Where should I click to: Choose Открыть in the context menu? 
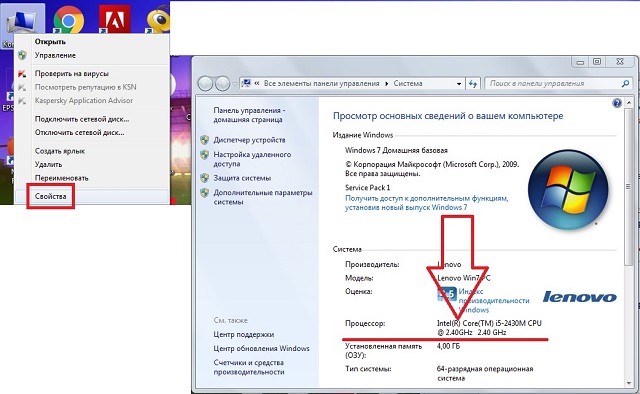pos(50,42)
